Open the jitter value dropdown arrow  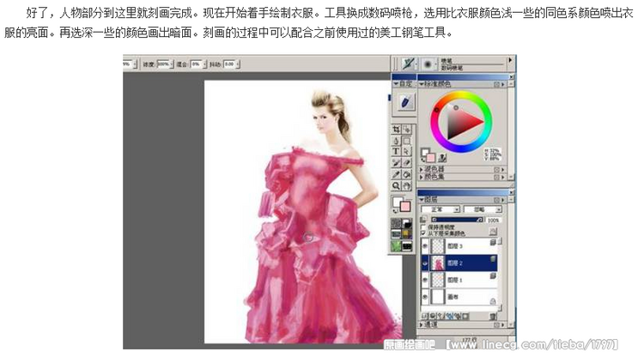click(x=237, y=64)
